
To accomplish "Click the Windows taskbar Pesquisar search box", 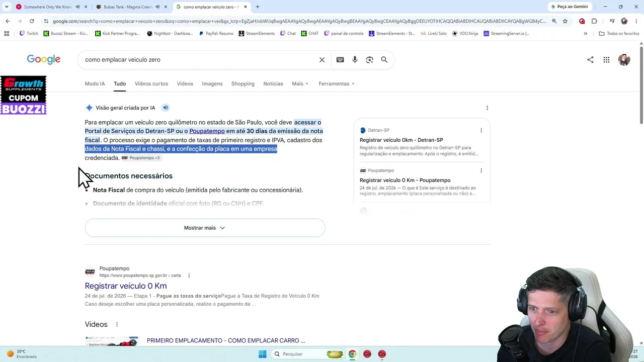I will coord(308,354).
